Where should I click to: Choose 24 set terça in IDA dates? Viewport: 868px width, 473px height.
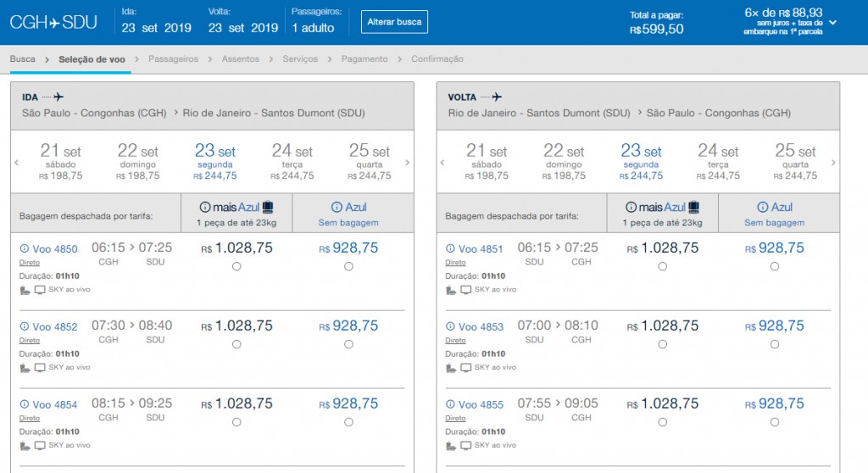(x=292, y=161)
